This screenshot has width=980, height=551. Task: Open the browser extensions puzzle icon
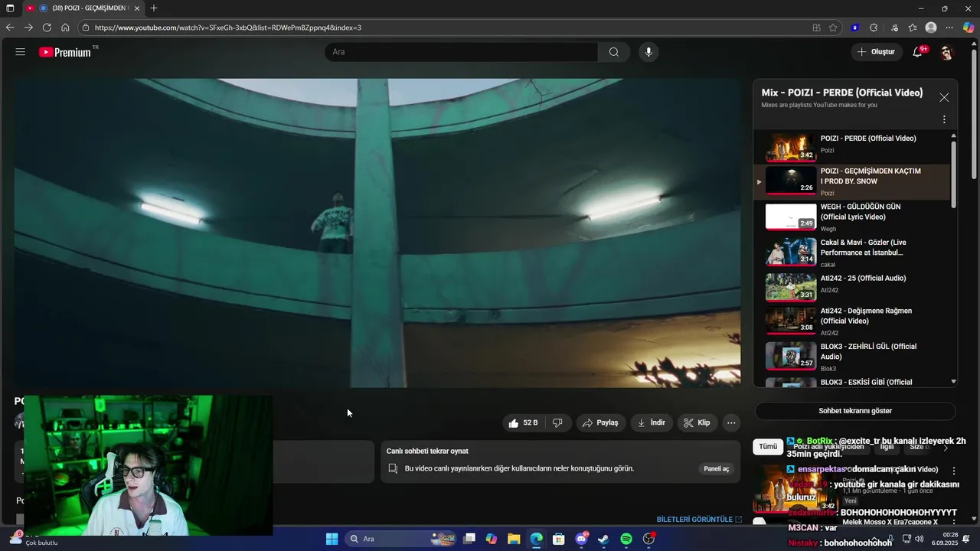tap(874, 28)
